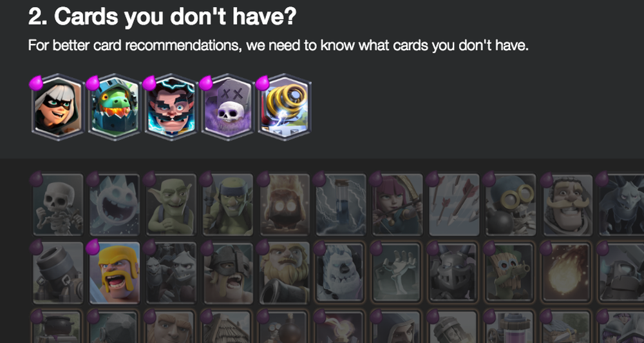
Task: Select the Spear Goblins card
Action: pos(228,204)
